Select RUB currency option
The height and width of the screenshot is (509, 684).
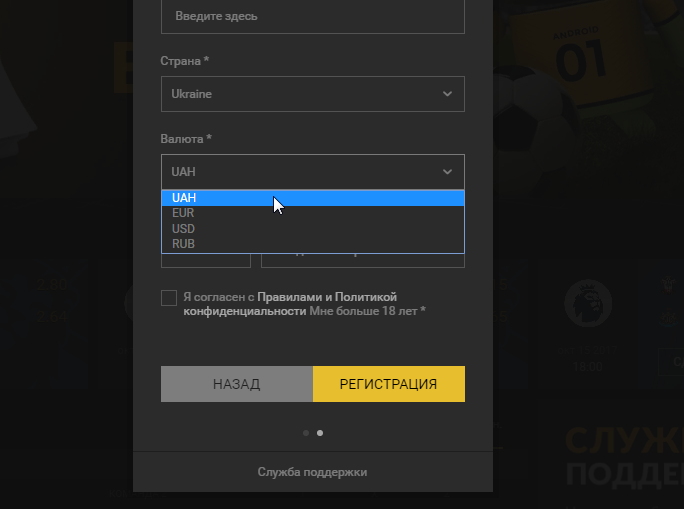313,244
